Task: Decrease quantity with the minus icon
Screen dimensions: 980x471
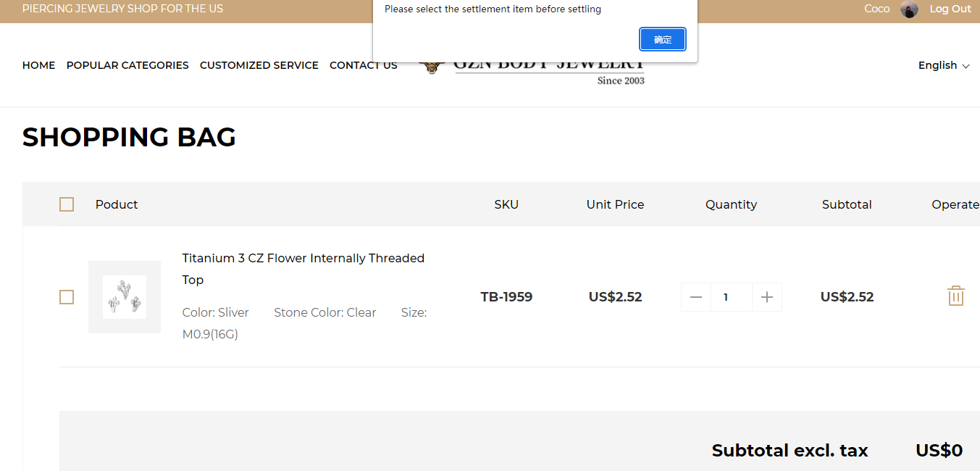Action: (696, 297)
